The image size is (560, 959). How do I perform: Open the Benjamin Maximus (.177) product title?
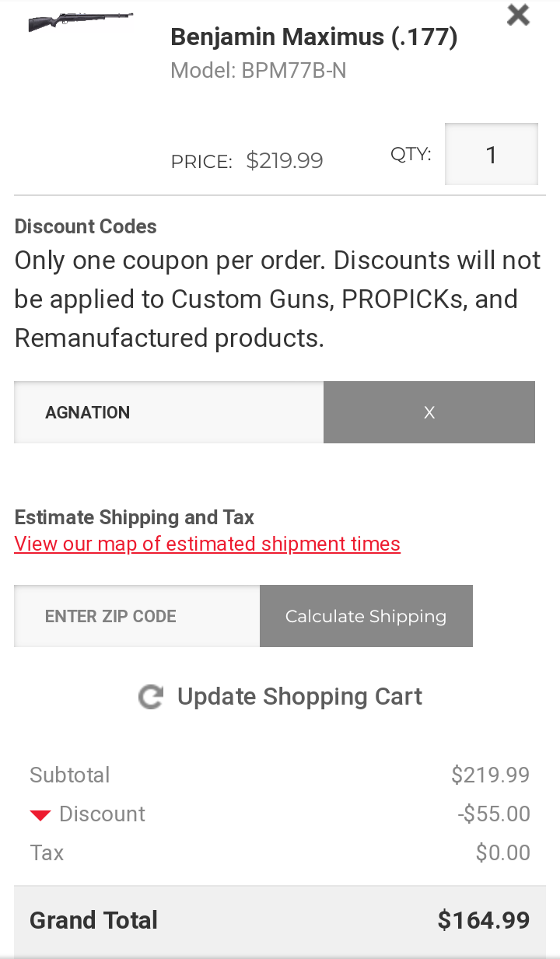point(313,37)
